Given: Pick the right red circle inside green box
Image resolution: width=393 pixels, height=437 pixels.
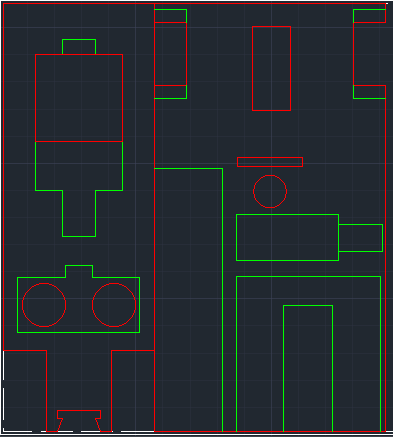Looking at the screenshot, I should tap(114, 305).
